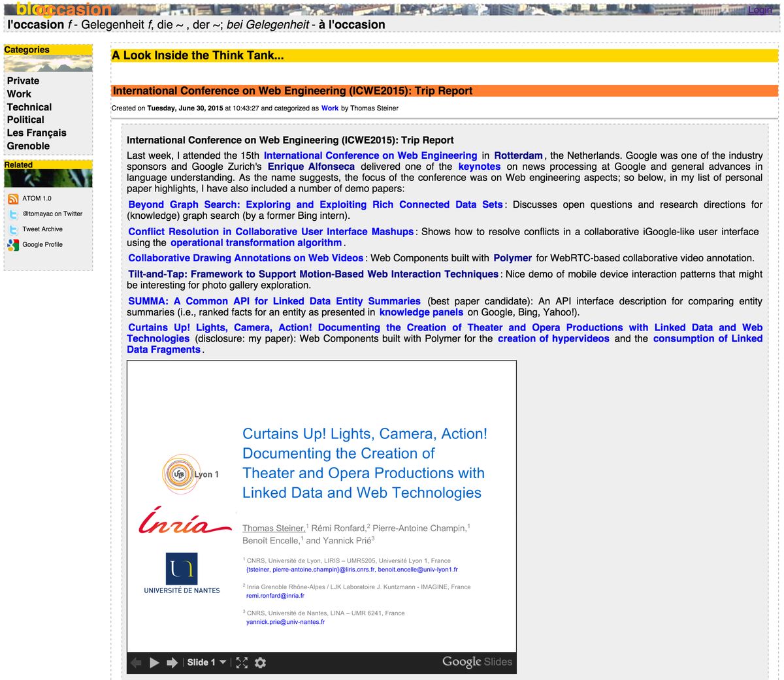
Task: Open the Political category
Action: (x=25, y=120)
